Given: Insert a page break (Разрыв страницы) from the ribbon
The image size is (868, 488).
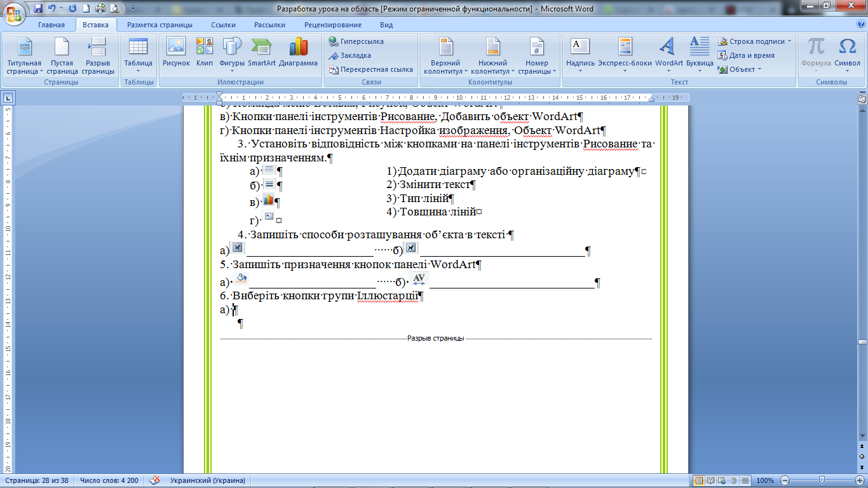Looking at the screenshot, I should click(98, 57).
